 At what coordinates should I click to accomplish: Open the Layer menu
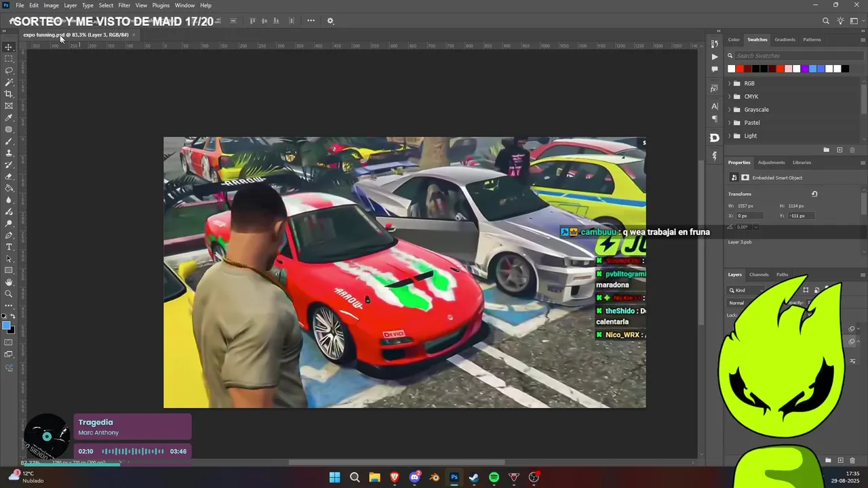71,5
